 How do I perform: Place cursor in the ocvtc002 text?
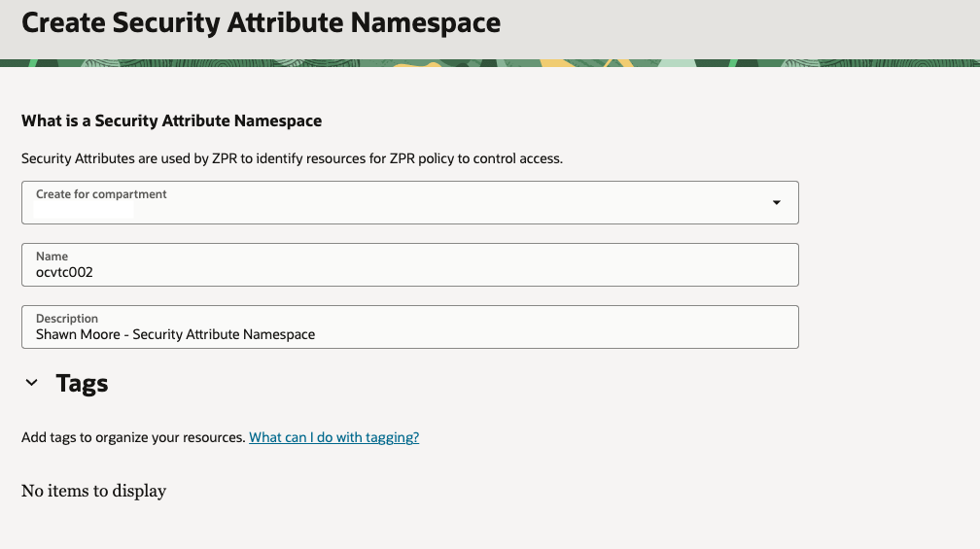click(64, 273)
